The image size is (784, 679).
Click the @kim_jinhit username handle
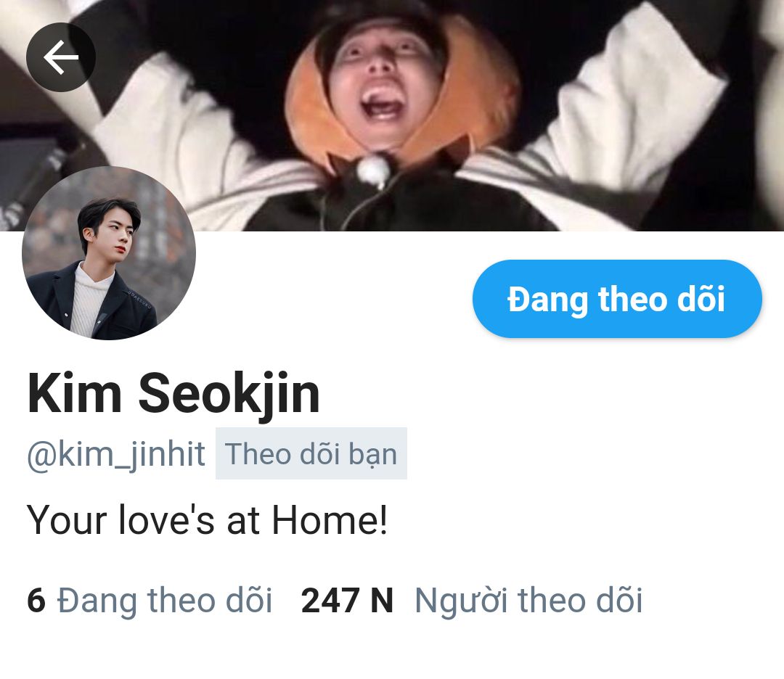point(116,453)
